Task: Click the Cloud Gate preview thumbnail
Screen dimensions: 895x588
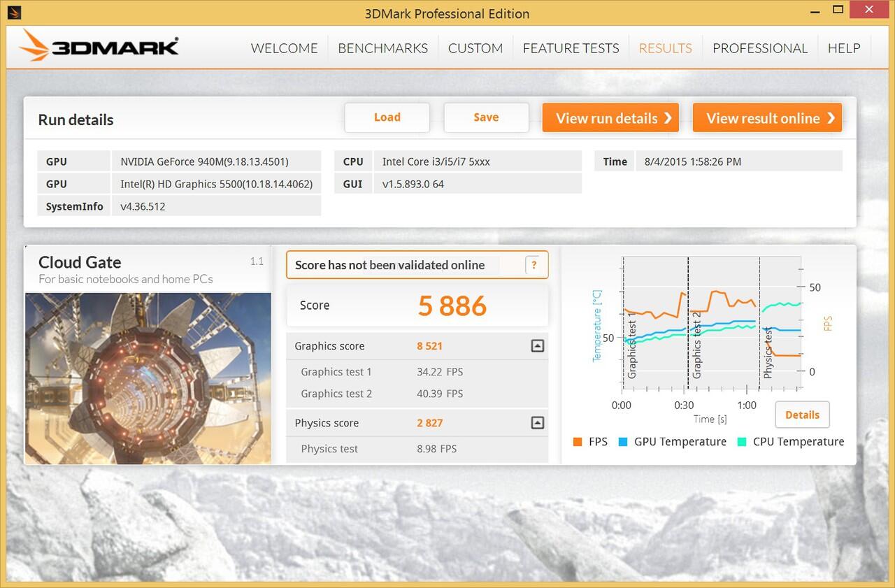Action: [x=148, y=378]
